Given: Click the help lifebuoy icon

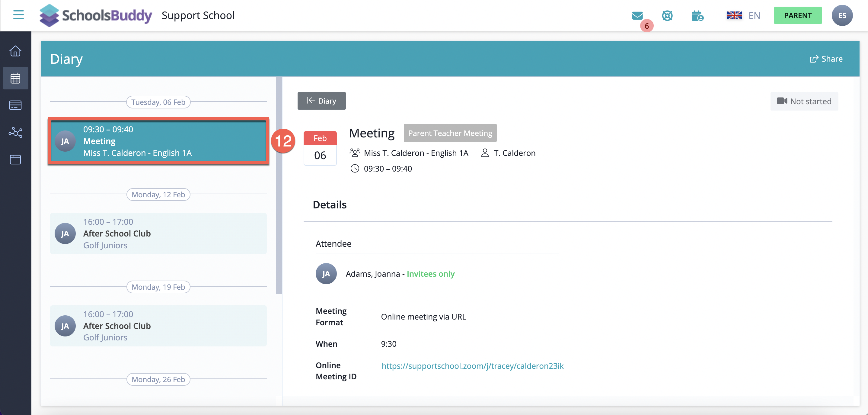Looking at the screenshot, I should pyautogui.click(x=667, y=15).
